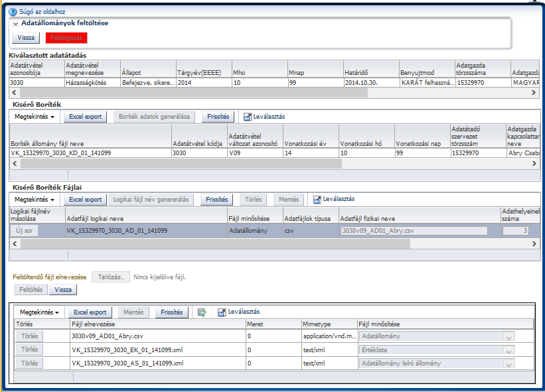This screenshot has width=545, height=392.
Task: Click Törlés for VK_15329970_3030_AS_01_141099.xml row
Action: click(30, 363)
